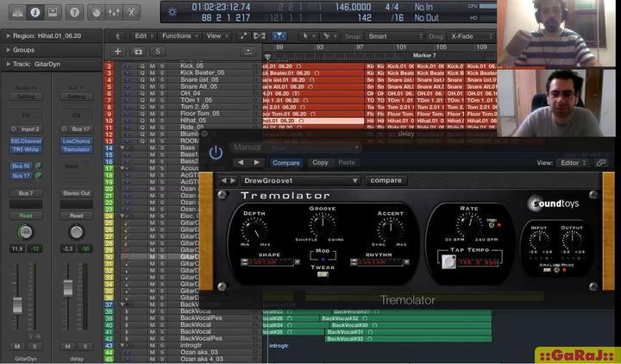The height and width of the screenshot is (364, 621).
Task: Click GitarDyn Read automation mode button
Action: point(26,216)
